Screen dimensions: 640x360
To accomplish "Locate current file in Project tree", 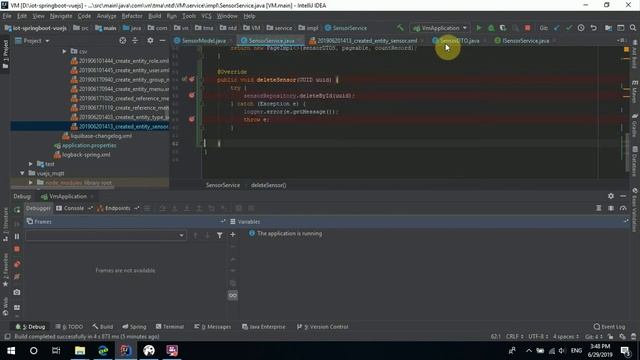I will point(122,40).
